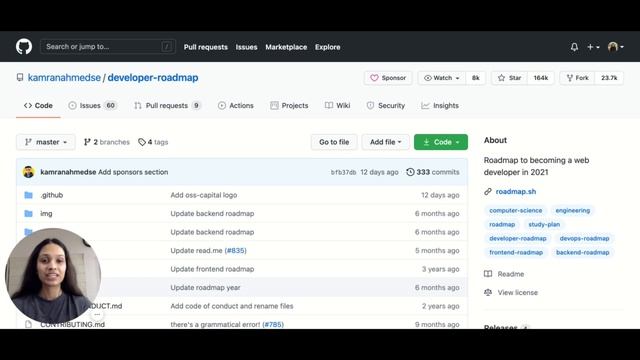This screenshot has height=360, width=640.
Task: Open the master branch dropdown
Action: pos(46,142)
